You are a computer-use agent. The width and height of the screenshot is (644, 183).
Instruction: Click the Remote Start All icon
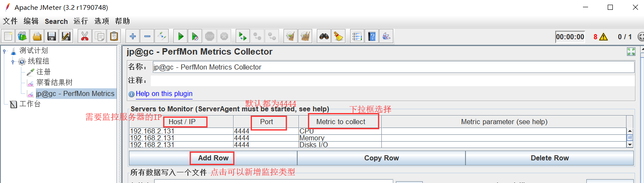243,37
